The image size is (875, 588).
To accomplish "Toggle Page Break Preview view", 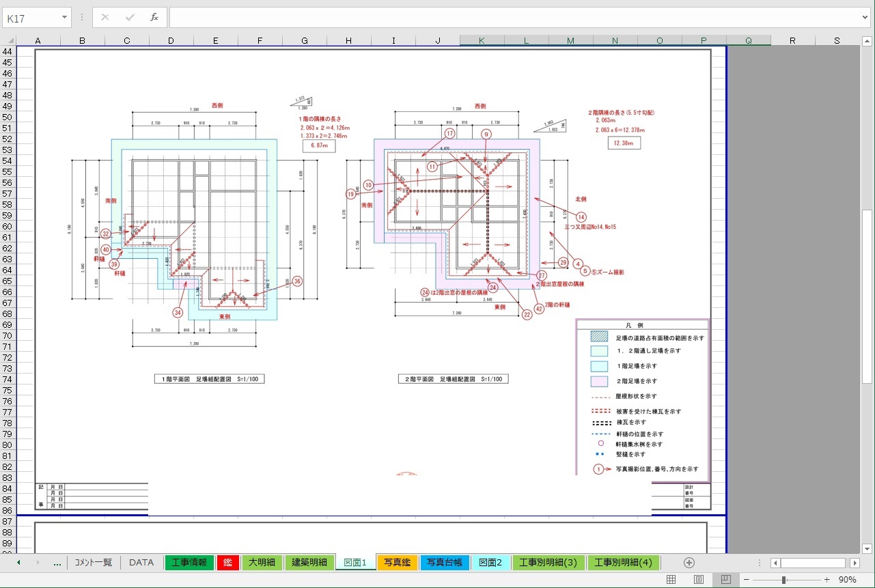I will 725,580.
